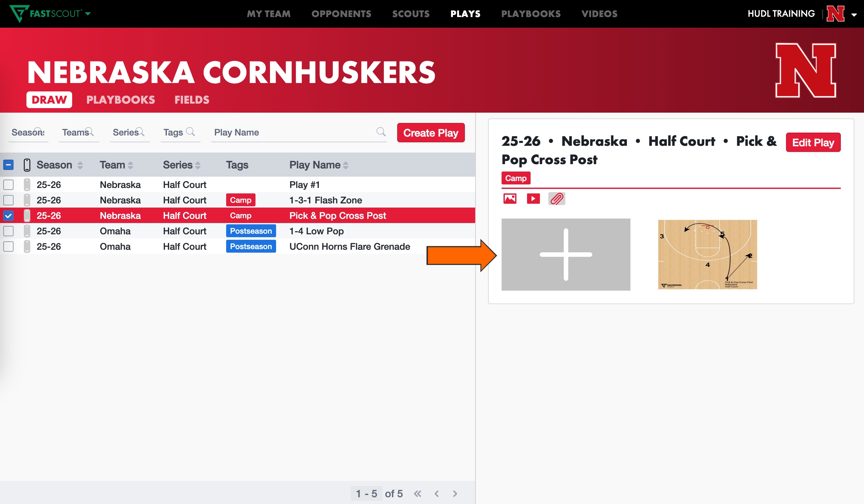Open the image attachments icon
The image size is (864, 504).
(510, 199)
